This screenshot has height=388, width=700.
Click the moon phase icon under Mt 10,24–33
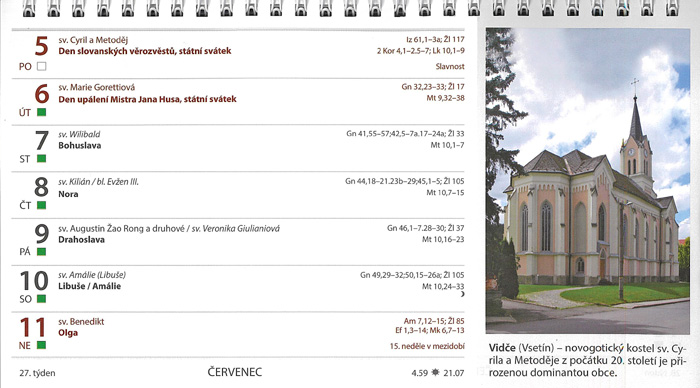[x=462, y=294]
